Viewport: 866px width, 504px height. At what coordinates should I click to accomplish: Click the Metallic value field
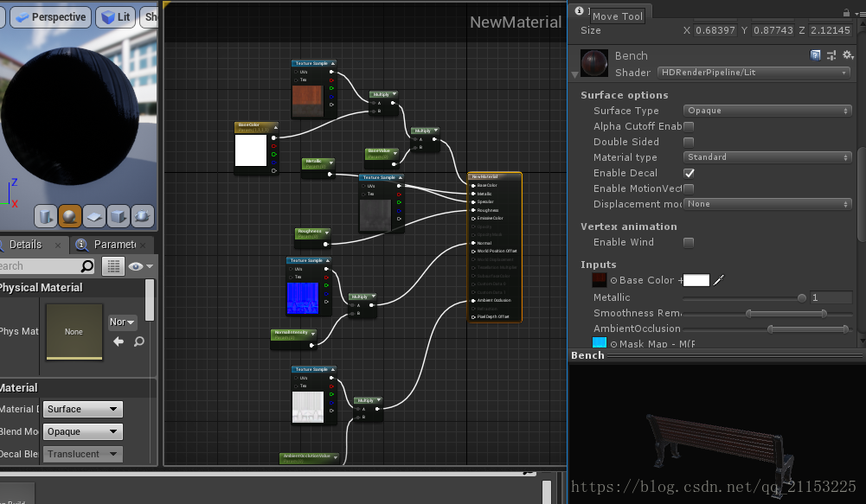[x=831, y=298]
